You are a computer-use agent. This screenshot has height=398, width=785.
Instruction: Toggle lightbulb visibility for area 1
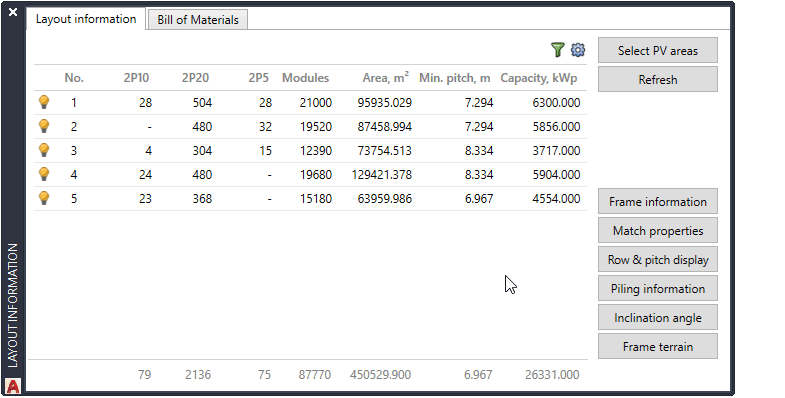point(44,102)
